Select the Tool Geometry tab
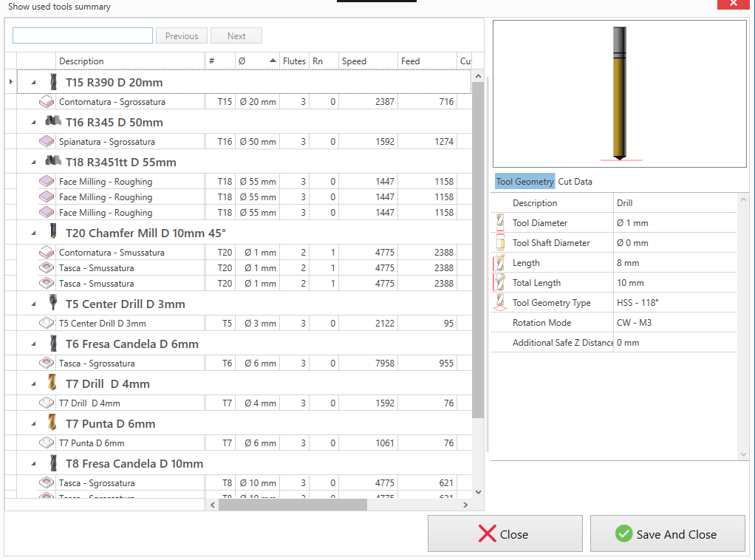The image size is (755, 560). pyautogui.click(x=525, y=182)
